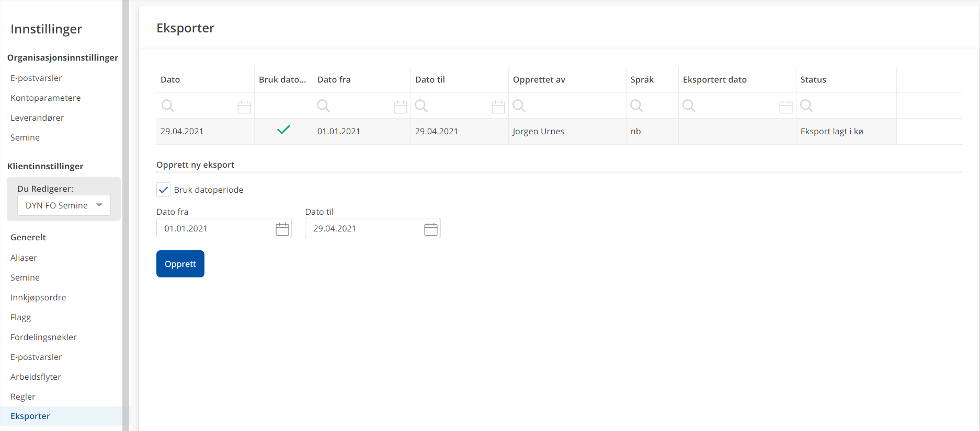Open Leverandører in sidebar
Viewport: 980px width, 431px height.
[x=37, y=118]
